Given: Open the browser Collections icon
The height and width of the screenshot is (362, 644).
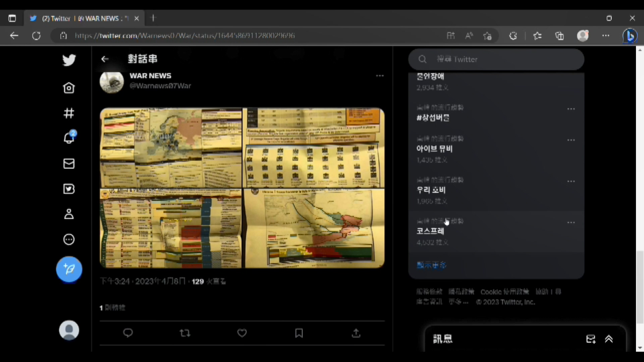Looking at the screenshot, I should tap(559, 36).
